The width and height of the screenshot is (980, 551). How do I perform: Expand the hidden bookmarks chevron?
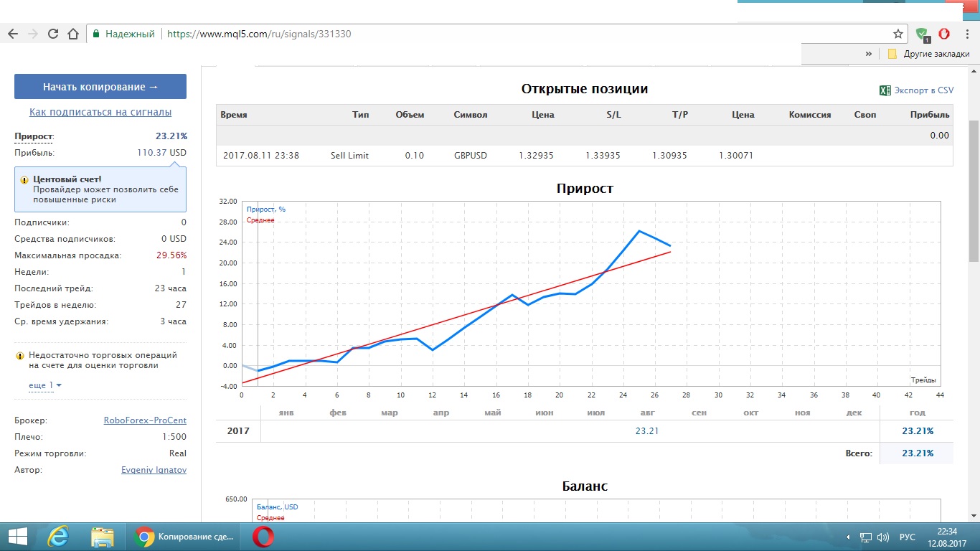(x=869, y=54)
